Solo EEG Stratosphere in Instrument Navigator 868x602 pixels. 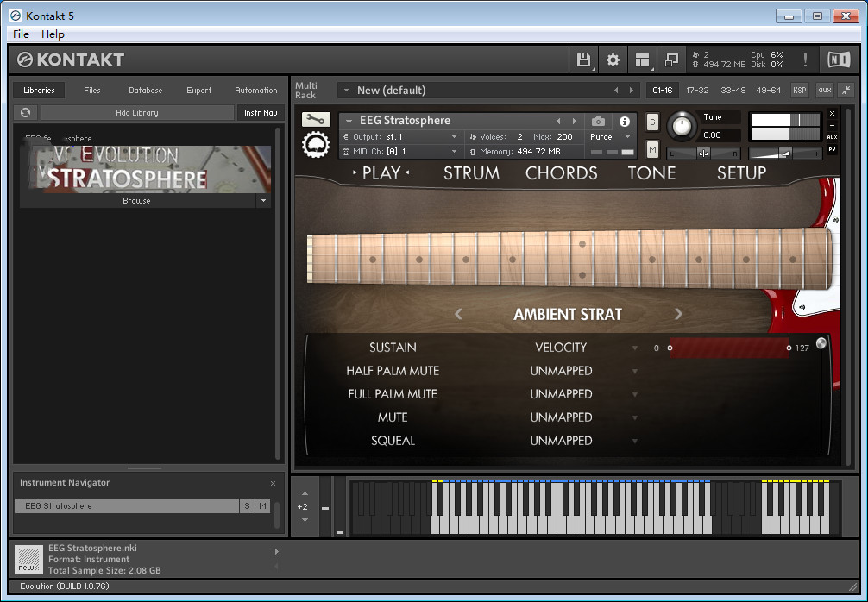pos(247,505)
